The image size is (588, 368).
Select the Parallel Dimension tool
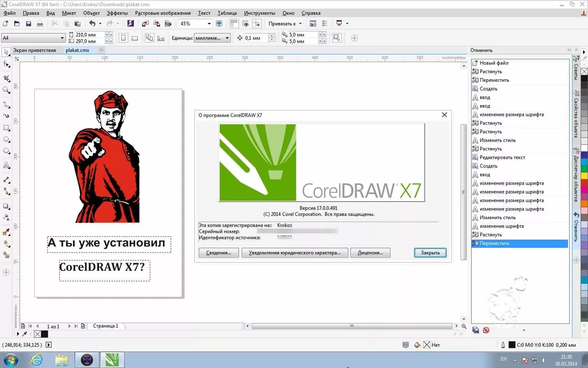6,180
